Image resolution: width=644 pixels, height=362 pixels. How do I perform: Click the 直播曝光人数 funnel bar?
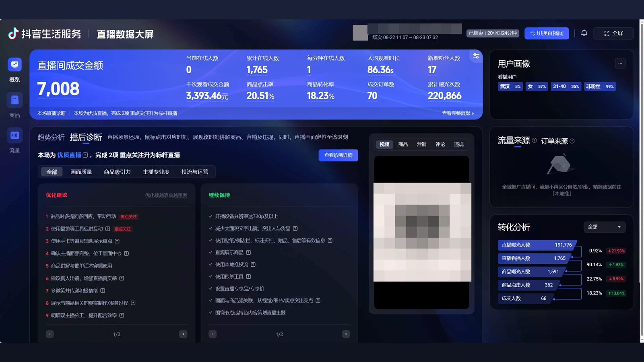(x=537, y=245)
